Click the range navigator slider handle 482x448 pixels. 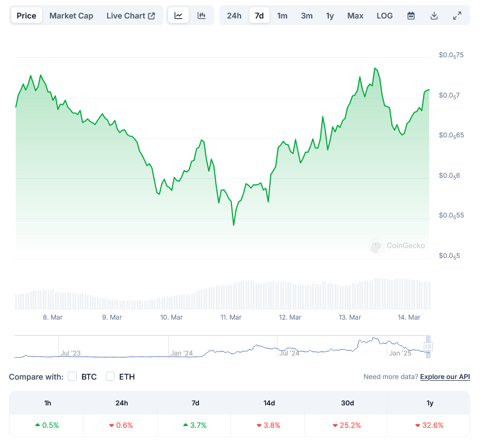click(429, 347)
